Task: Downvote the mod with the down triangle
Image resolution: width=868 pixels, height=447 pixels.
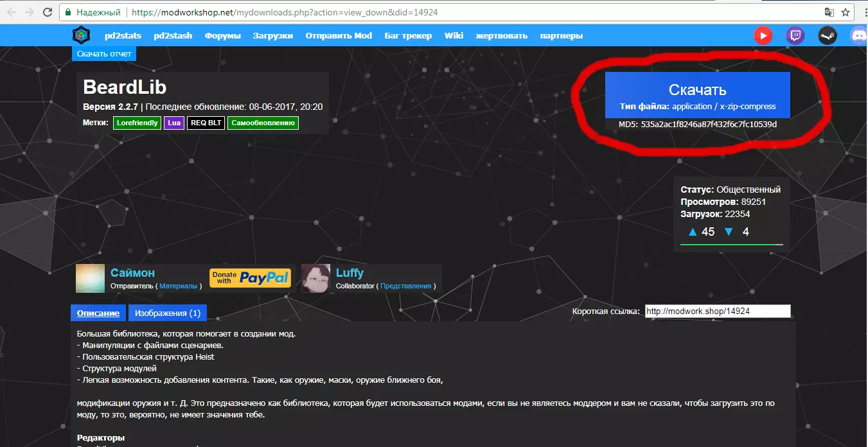Action: point(729,232)
